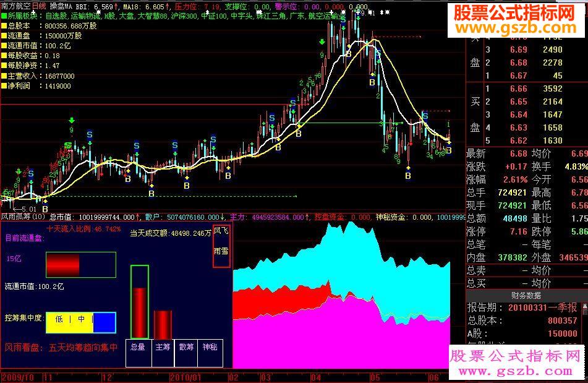Click the red 风飞雨雪 box
The height and width of the screenshot is (383, 588).
(221, 246)
